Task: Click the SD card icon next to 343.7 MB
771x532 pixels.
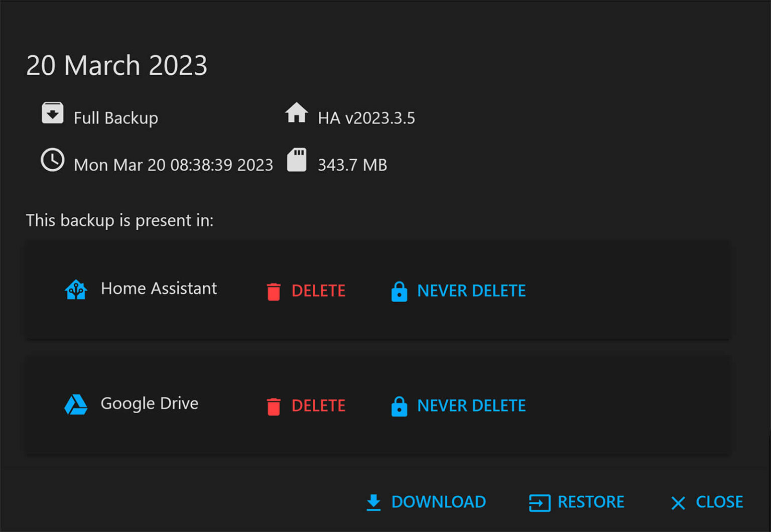Action: [x=297, y=160]
